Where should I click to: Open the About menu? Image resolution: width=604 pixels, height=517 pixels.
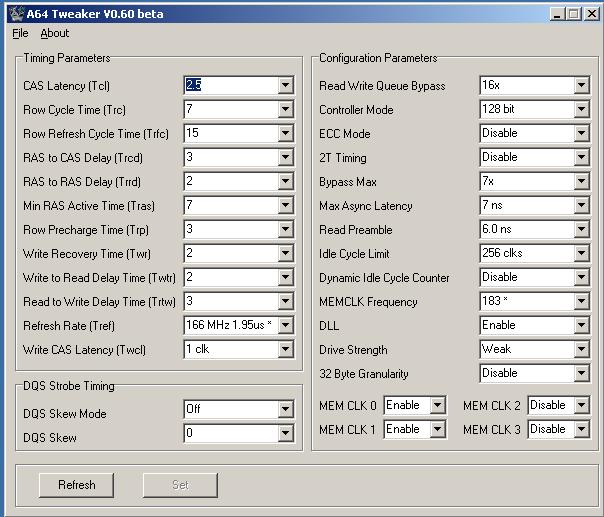pyautogui.click(x=55, y=34)
